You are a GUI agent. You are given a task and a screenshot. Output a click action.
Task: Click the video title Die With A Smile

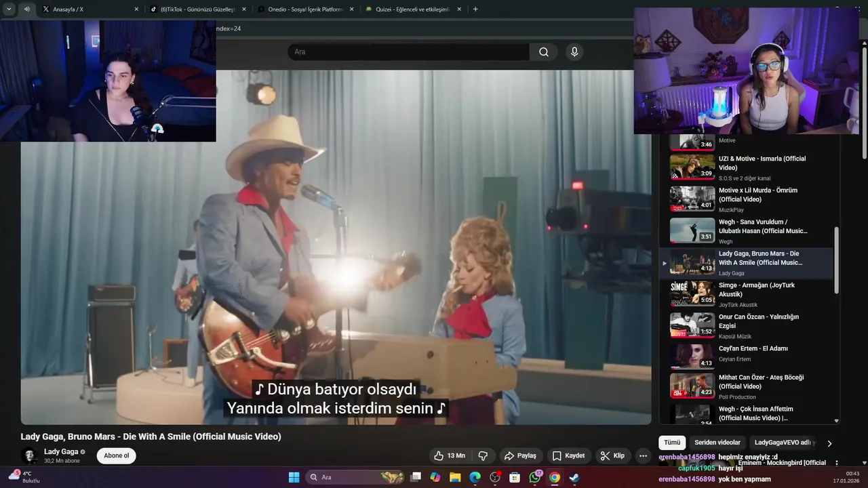click(x=151, y=436)
